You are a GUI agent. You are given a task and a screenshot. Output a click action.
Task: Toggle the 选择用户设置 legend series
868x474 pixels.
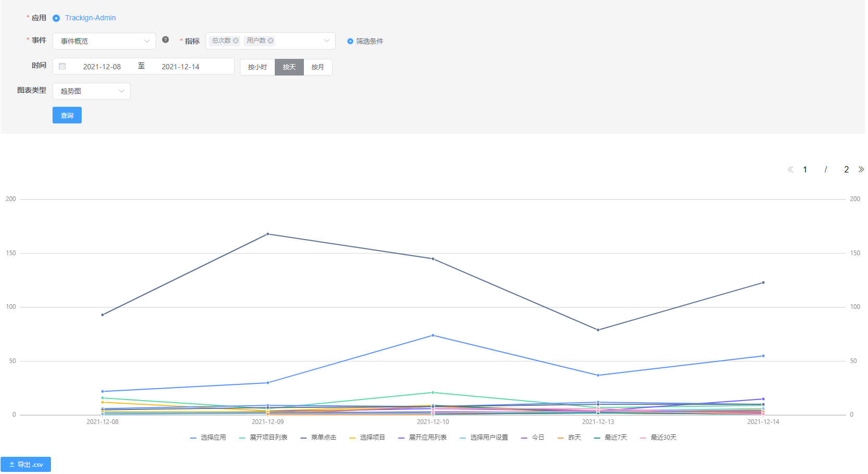tap(484, 438)
